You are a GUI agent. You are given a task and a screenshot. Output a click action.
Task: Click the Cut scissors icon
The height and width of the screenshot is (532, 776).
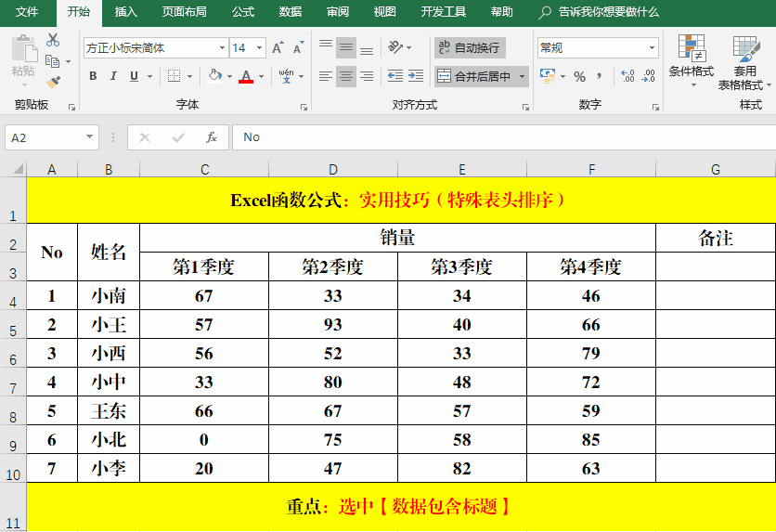pyautogui.click(x=53, y=40)
